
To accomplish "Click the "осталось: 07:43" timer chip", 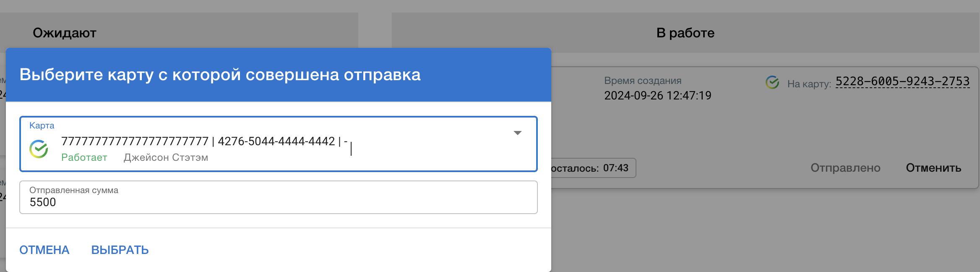I will tap(589, 168).
